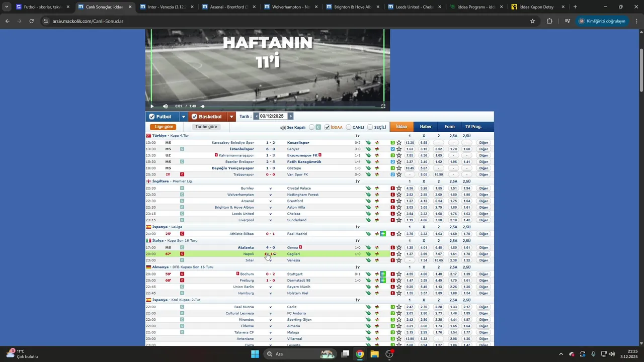Click green plus icon in Athletic Bilbao row
Screen dimensions: 644x362
pos(383,234)
